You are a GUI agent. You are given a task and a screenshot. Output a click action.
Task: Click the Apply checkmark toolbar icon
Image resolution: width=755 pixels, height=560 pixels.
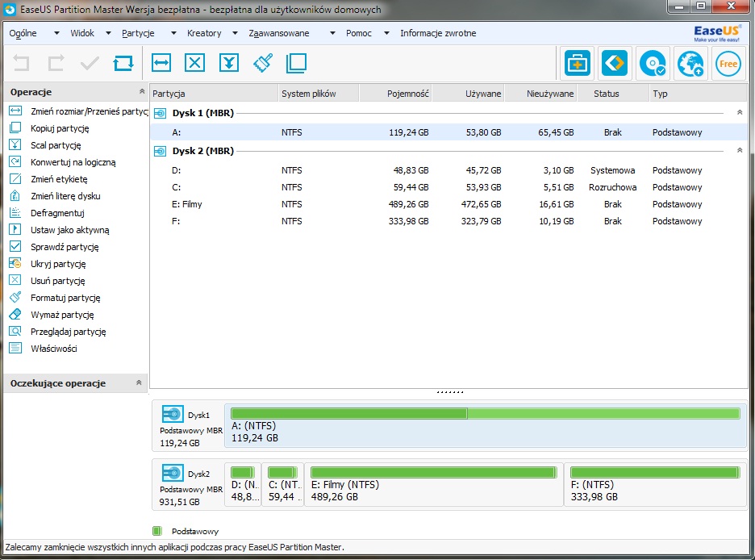pos(90,63)
